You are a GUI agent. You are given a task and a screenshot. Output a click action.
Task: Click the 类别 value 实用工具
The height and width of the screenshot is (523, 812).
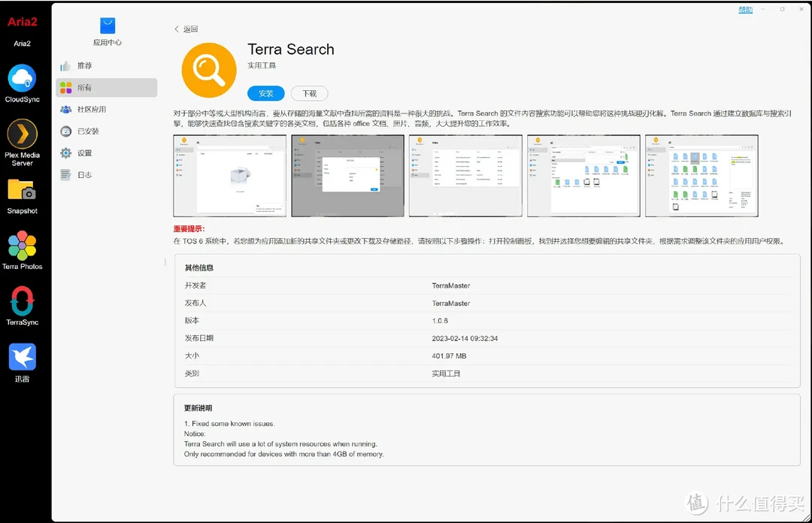[x=446, y=373]
